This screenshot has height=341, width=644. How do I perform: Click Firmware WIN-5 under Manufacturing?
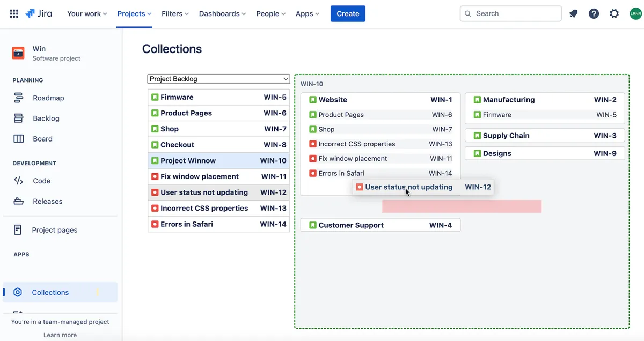tap(545, 115)
